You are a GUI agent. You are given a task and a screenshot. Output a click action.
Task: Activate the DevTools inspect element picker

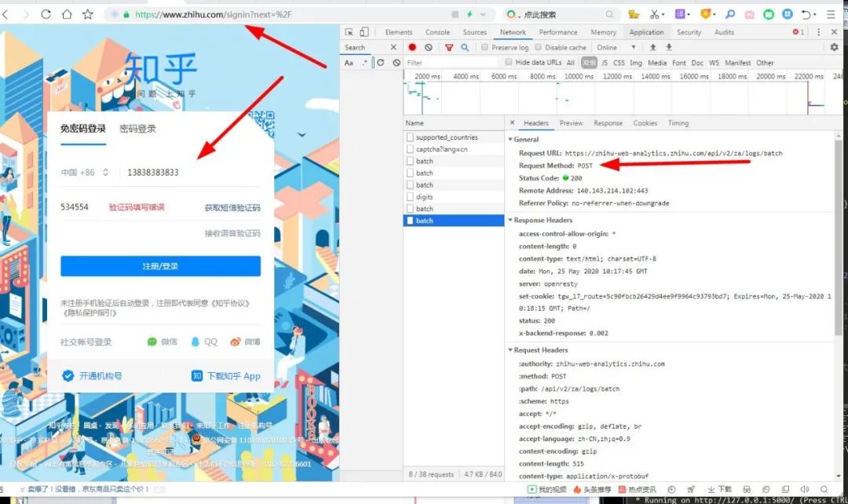349,32
